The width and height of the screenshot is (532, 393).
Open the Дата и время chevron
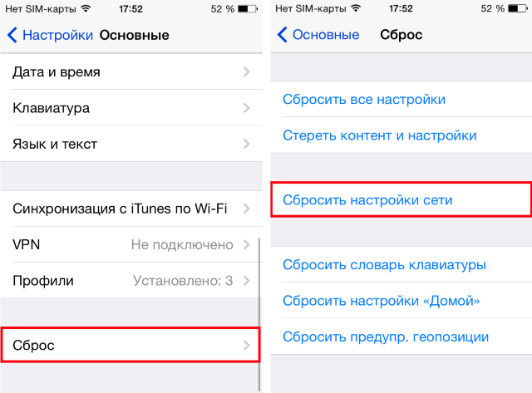(x=247, y=72)
